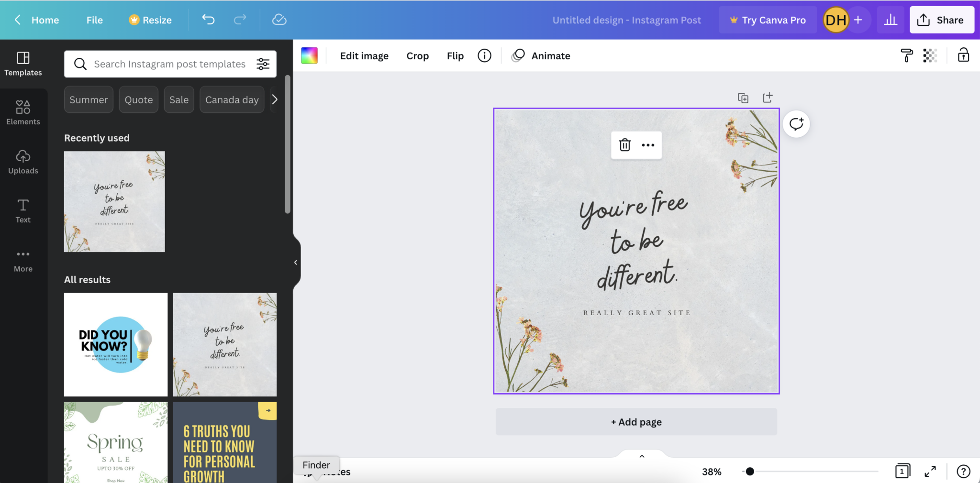The height and width of the screenshot is (483, 980).
Task: Redo the last action
Action: (x=240, y=20)
